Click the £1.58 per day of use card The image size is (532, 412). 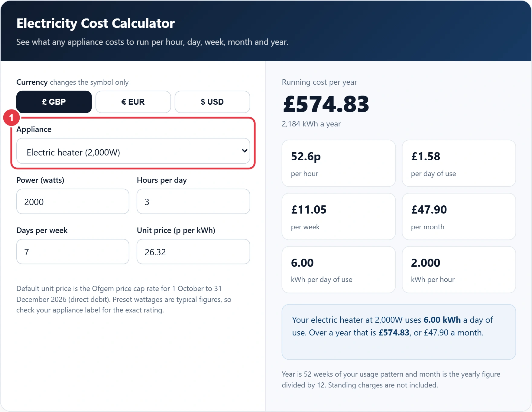[459, 163]
